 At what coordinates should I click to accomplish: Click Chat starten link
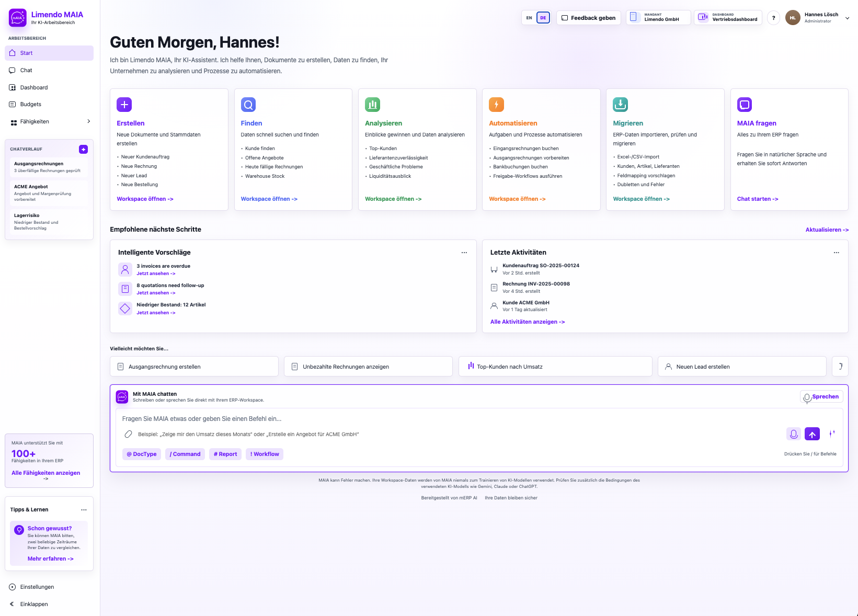(758, 199)
